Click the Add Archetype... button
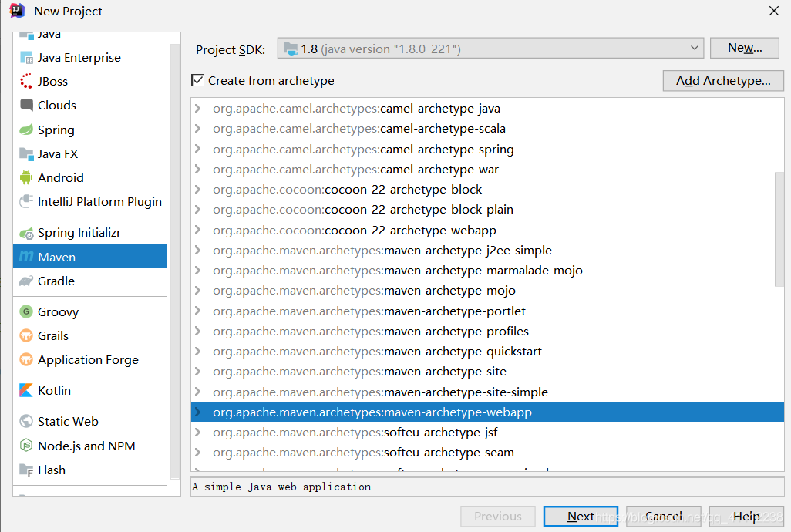 (x=723, y=81)
